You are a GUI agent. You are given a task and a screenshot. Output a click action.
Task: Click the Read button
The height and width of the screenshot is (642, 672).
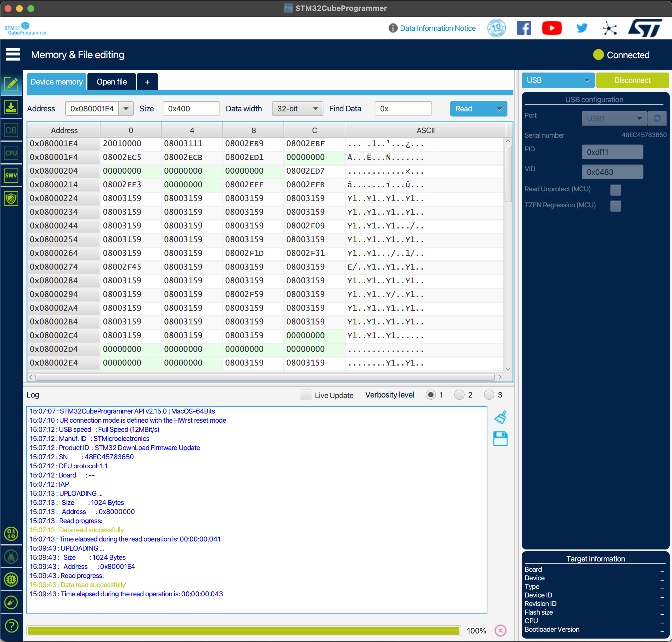click(x=470, y=109)
